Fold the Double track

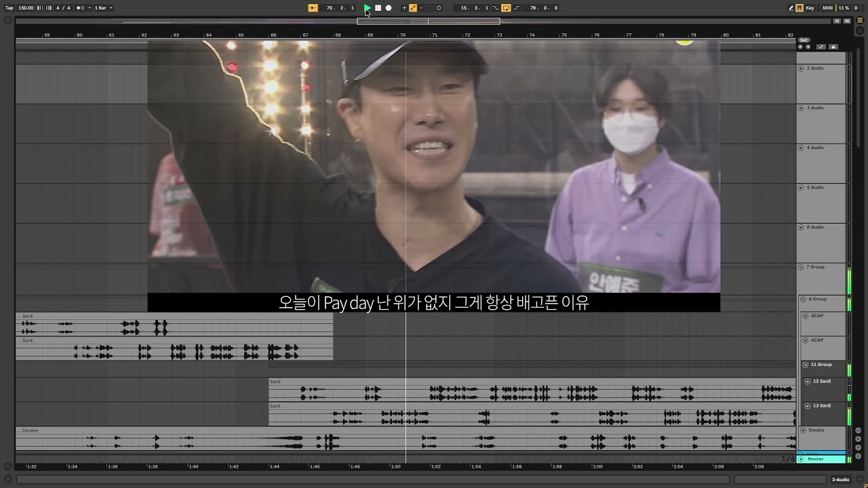804,430
